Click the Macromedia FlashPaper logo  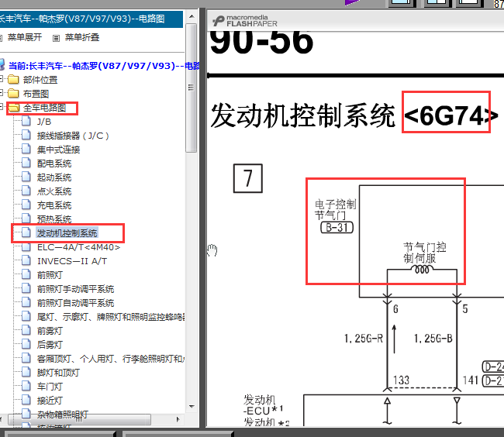[x=245, y=21]
